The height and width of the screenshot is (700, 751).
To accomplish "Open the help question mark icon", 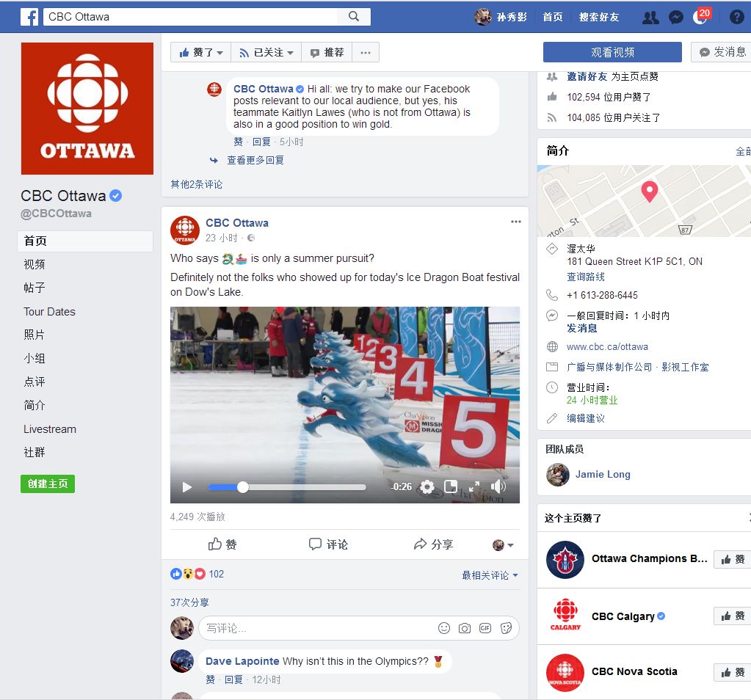I will click(736, 17).
